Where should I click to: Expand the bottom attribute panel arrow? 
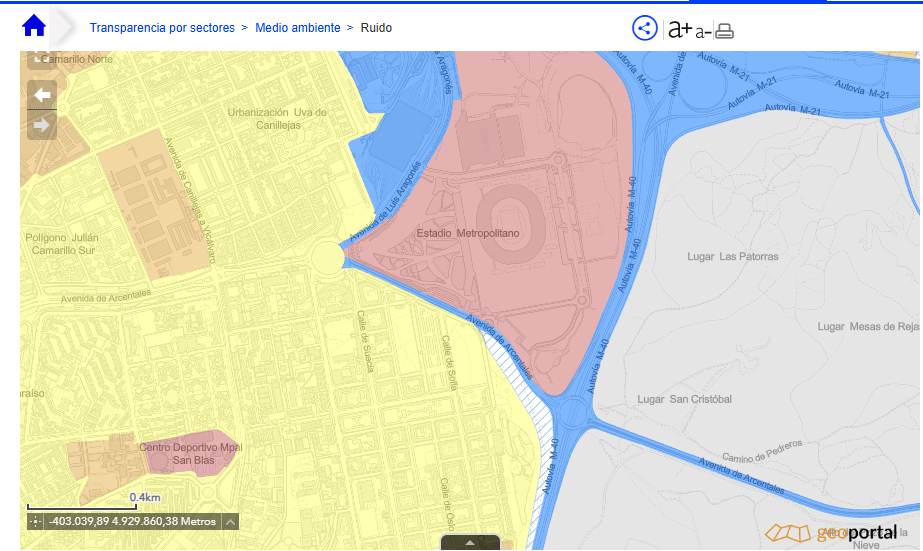(470, 543)
